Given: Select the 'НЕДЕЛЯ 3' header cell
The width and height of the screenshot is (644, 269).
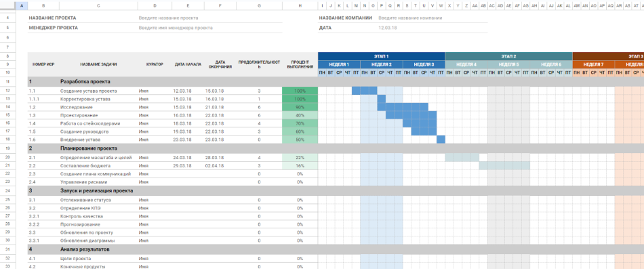Looking at the screenshot, I should [x=424, y=64].
